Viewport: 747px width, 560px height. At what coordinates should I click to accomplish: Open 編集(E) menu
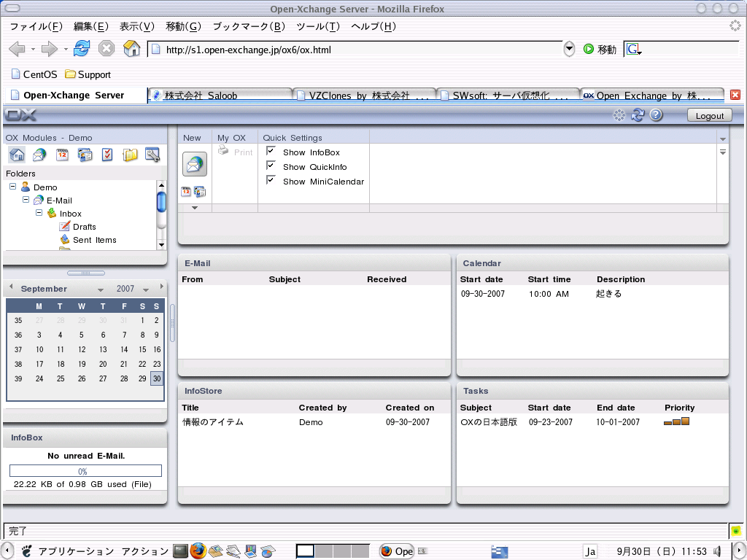tap(91, 27)
